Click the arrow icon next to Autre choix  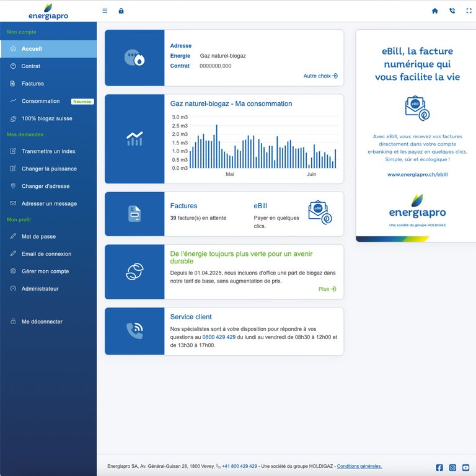[x=335, y=76]
